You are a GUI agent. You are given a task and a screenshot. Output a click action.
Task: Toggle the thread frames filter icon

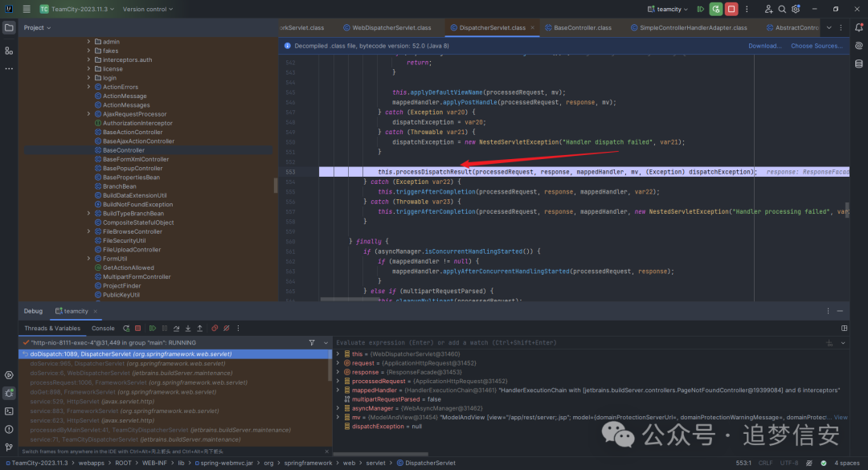(312, 342)
